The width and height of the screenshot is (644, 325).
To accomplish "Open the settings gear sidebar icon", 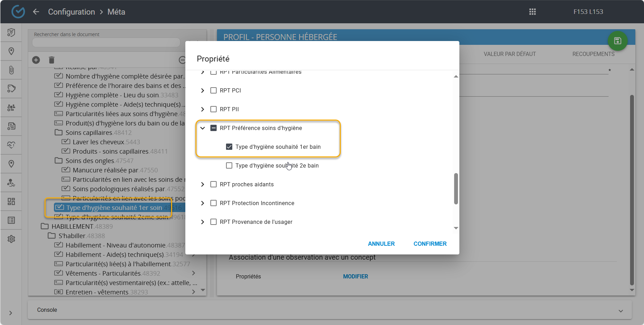I will pyautogui.click(x=11, y=239).
